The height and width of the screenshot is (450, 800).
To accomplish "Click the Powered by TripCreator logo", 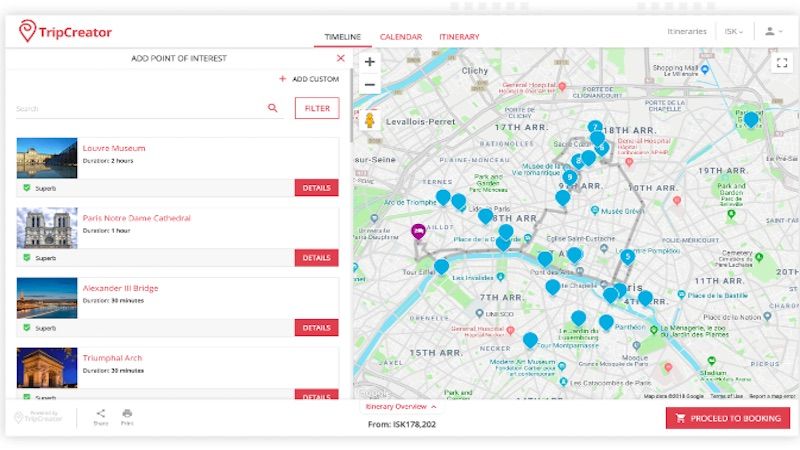I will (38, 416).
